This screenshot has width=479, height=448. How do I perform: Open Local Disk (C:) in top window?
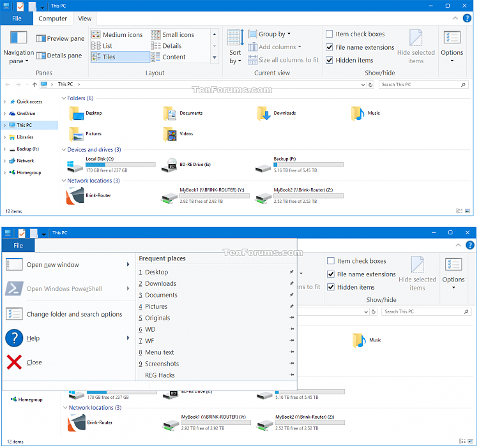pos(111,165)
